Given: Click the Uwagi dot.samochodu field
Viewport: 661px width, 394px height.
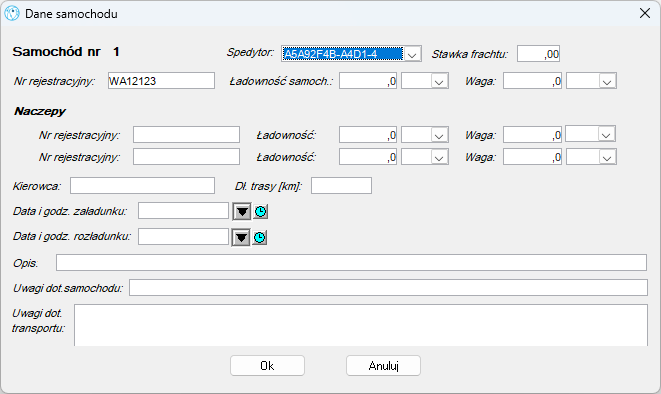Looking at the screenshot, I should pos(388,287).
